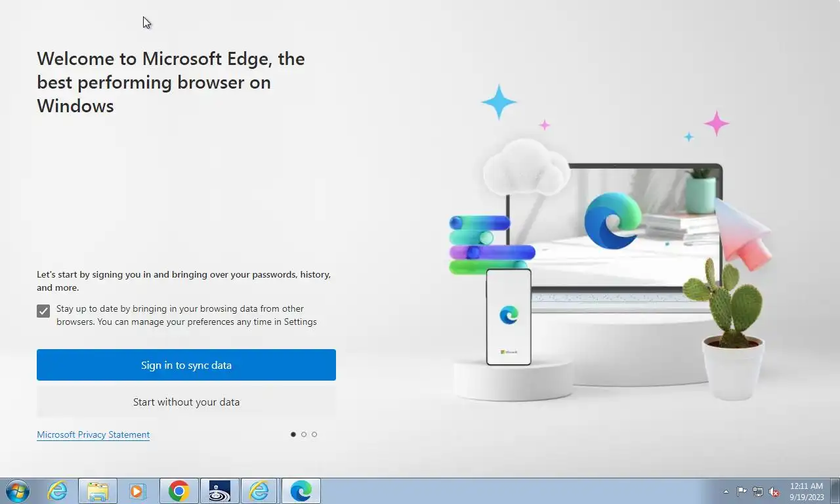Screen dimensions: 840x504
Task: Switch to Internet Explorer icon beside Edge
Action: pyautogui.click(x=260, y=491)
